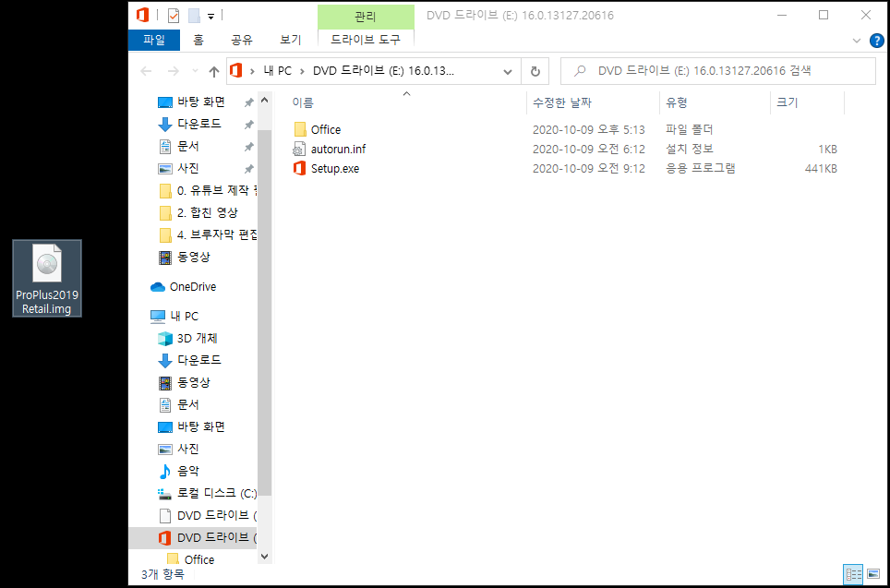The image size is (890, 588).
Task: Open Office subfolder in navigation tree
Action: click(x=191, y=559)
